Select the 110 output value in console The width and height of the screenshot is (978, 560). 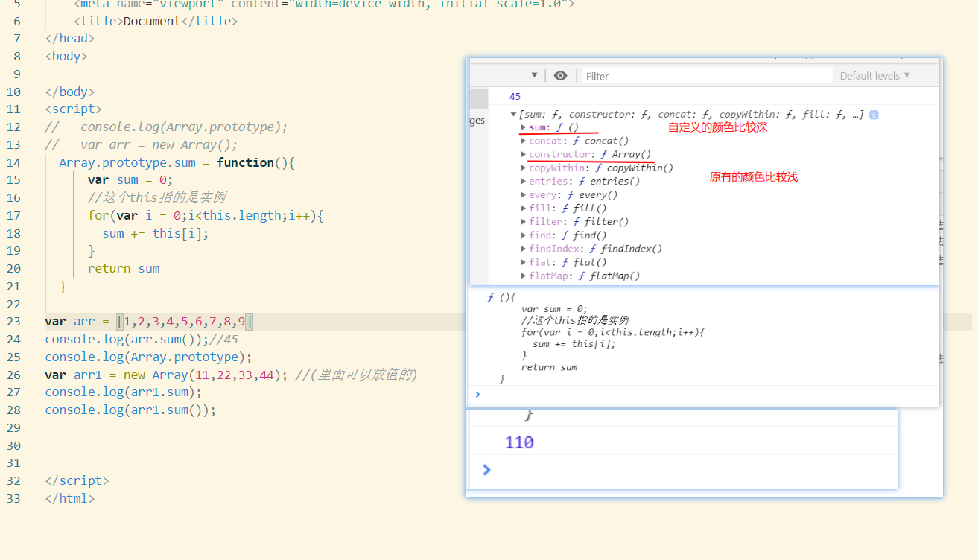519,443
